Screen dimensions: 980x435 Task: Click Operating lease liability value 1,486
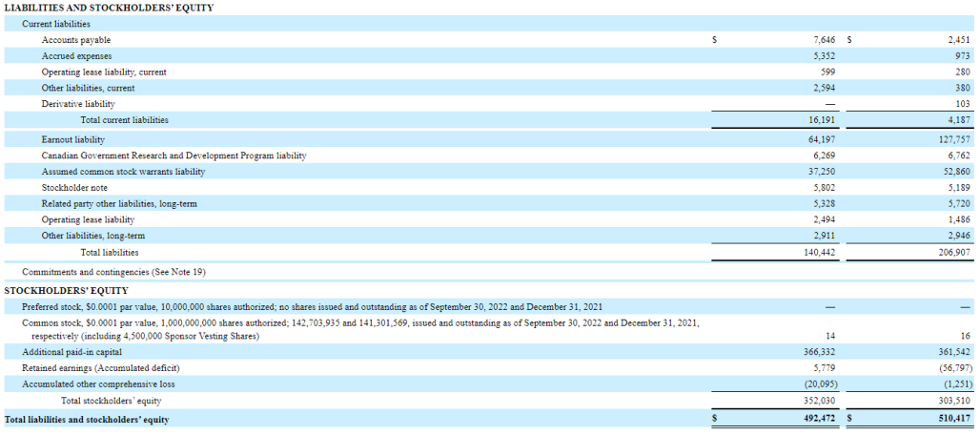959,220
